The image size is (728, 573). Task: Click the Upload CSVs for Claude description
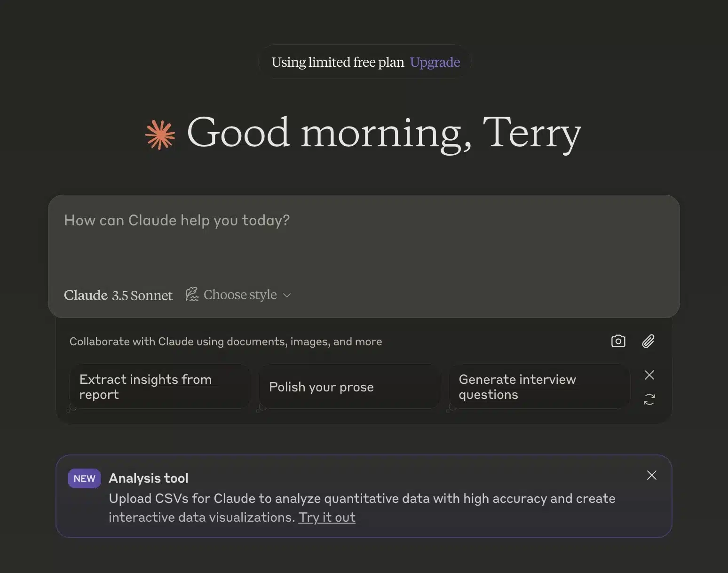pos(362,508)
